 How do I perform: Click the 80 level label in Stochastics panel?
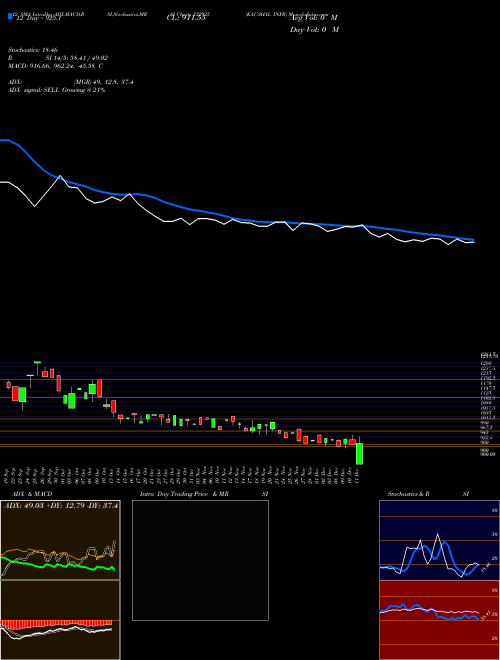click(495, 510)
